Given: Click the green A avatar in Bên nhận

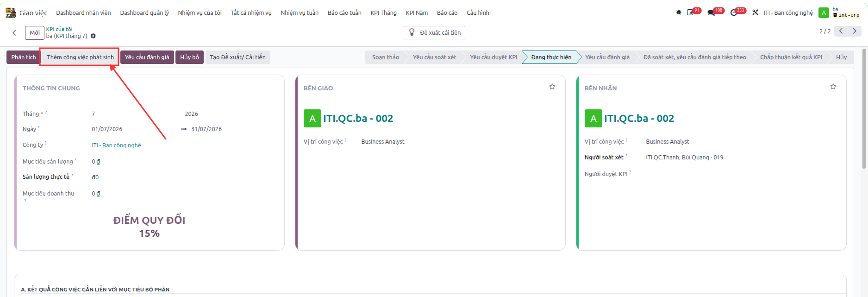Looking at the screenshot, I should click(593, 118).
